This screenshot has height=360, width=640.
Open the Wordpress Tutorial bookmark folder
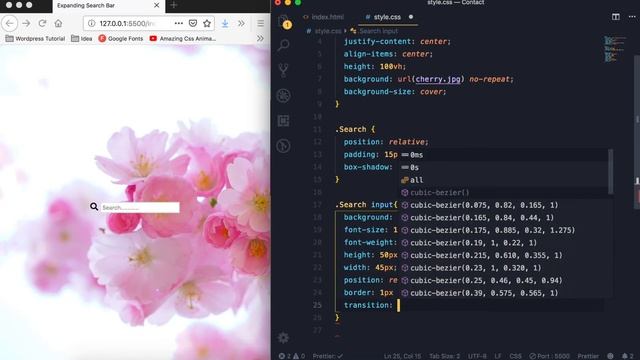coord(35,38)
